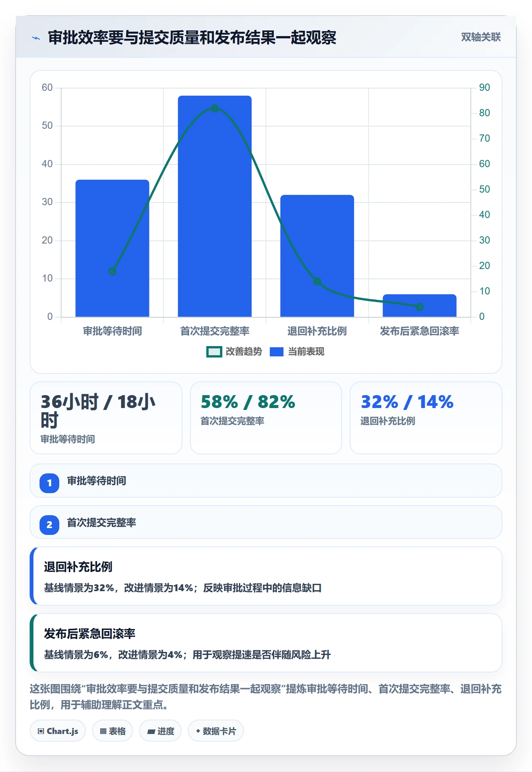Click the 退回补充比例 bar in chart
This screenshot has width=532, height=772.
(317, 256)
